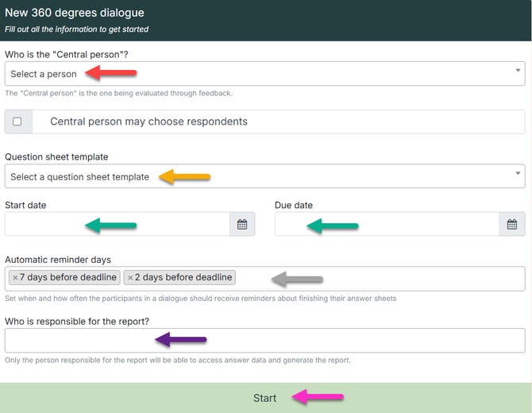Click the 'Automatic reminder days' label
This screenshot has height=413, width=532.
coord(58,260)
